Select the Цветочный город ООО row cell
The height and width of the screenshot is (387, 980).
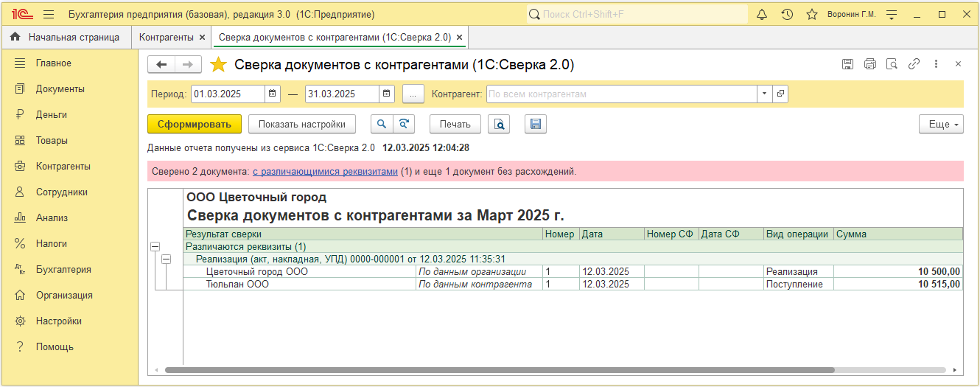pos(300,271)
